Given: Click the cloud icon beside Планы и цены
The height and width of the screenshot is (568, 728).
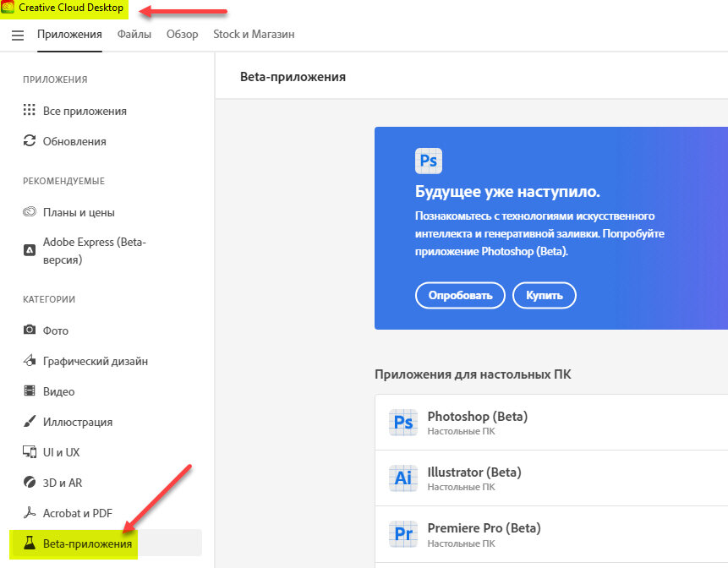Looking at the screenshot, I should coord(30,212).
